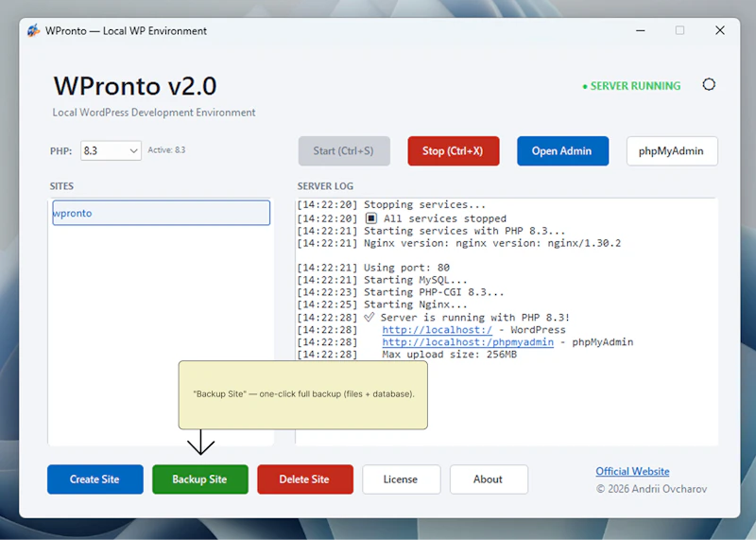Close the WPronto window
Image resolution: width=756 pixels, height=540 pixels.
tap(720, 30)
